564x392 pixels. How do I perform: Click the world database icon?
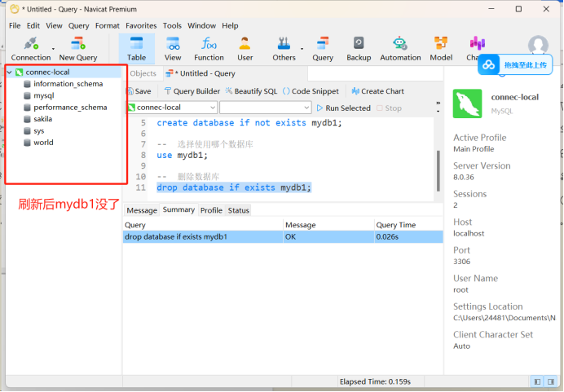pos(27,143)
